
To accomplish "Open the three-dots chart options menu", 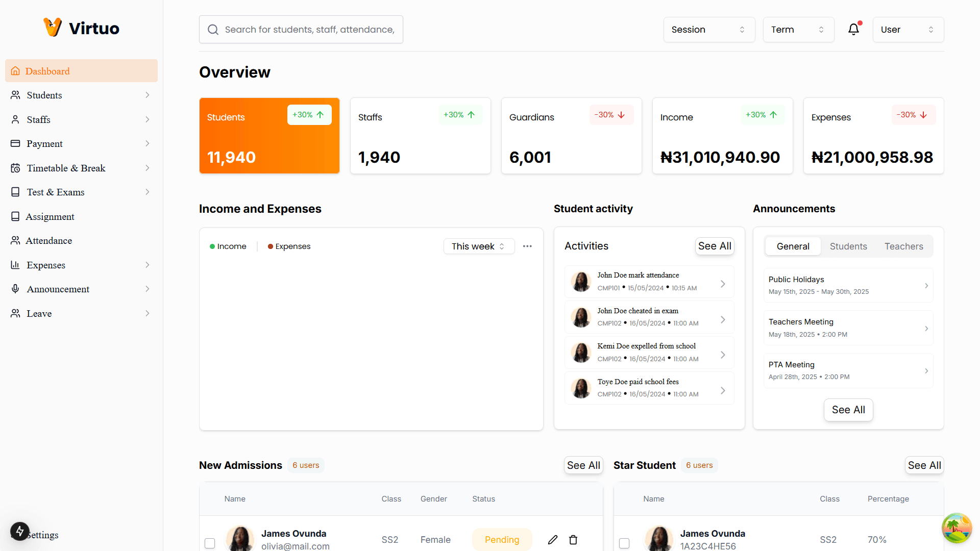I will pos(527,246).
